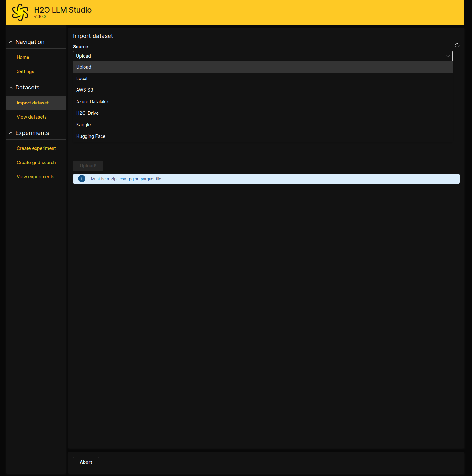
Task: Click the Import dataset page heading
Action: [x=93, y=36]
